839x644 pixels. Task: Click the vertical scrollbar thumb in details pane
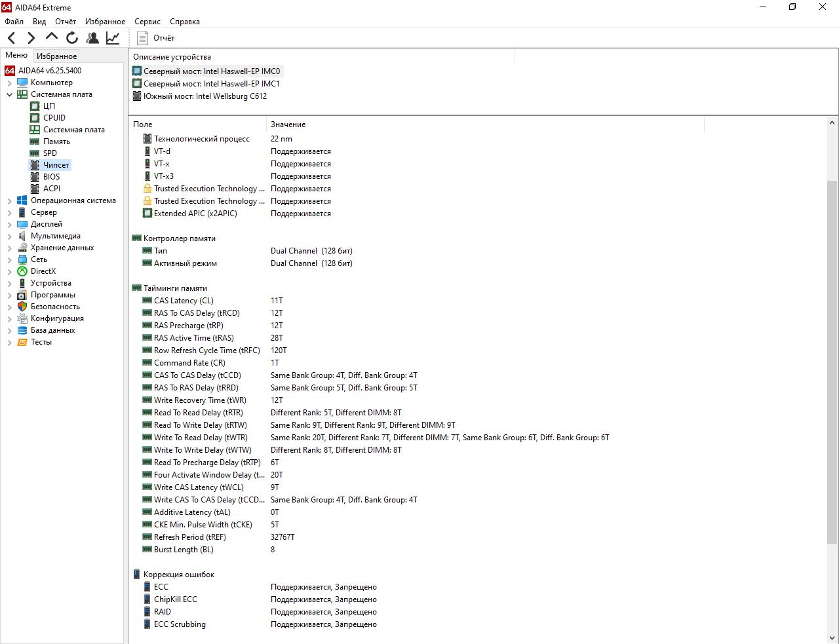832,362
